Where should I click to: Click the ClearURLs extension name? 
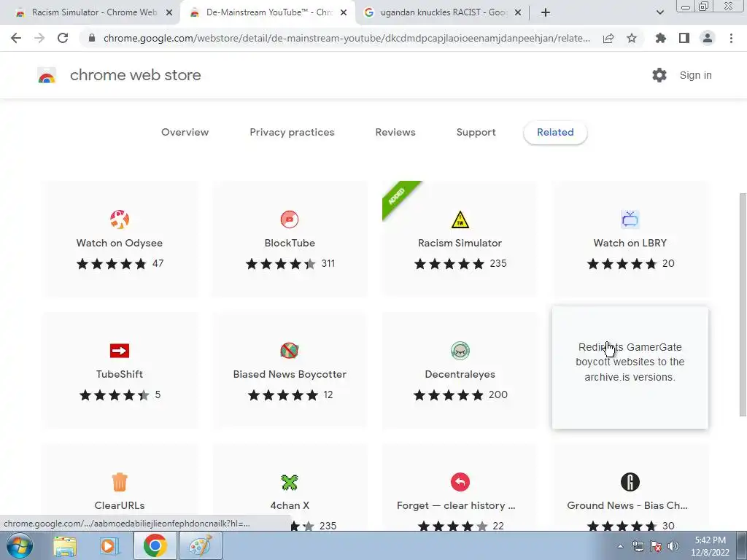pos(120,506)
